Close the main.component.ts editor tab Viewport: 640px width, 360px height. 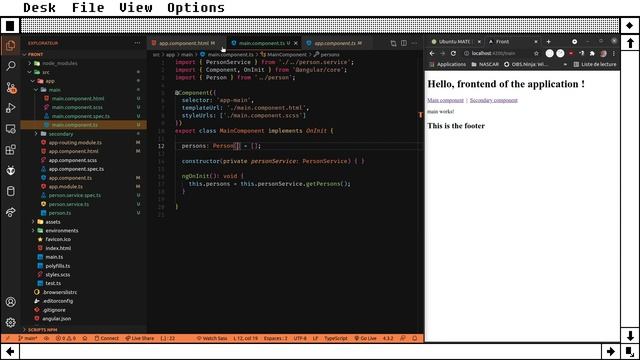tap(296, 43)
